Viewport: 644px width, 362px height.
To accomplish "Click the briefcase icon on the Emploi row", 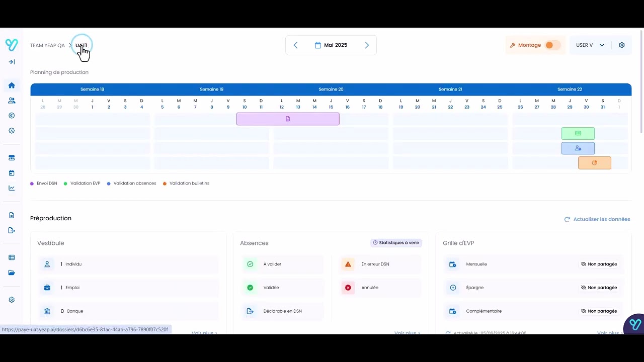I will click(x=47, y=288).
